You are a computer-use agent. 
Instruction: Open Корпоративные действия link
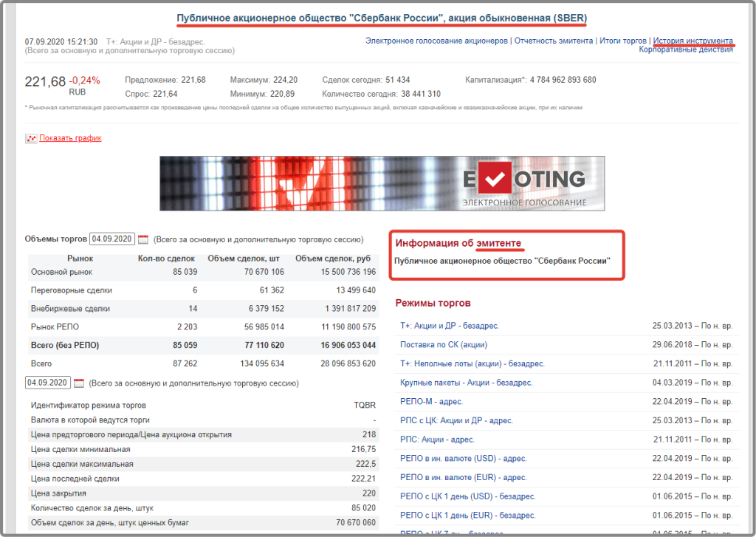click(x=686, y=50)
